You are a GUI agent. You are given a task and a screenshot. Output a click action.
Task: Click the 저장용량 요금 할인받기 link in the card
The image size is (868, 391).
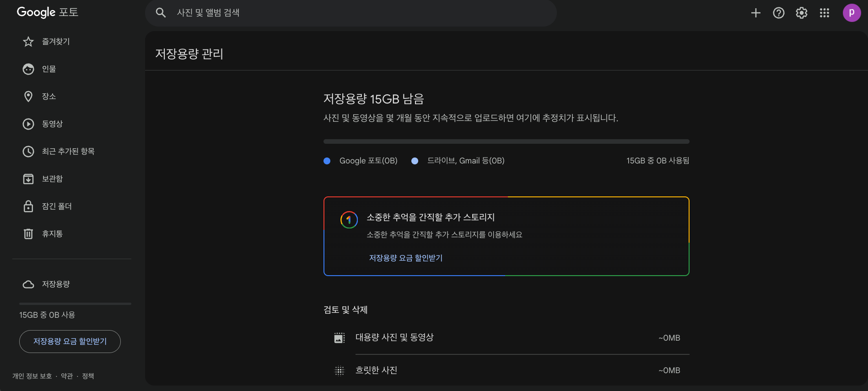(x=405, y=258)
